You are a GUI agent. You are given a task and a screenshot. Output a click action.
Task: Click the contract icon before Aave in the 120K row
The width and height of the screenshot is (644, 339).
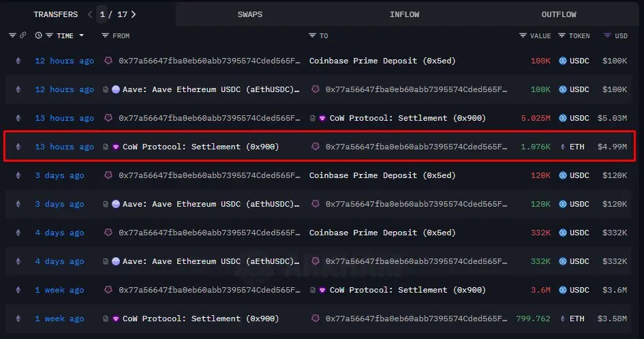106,204
